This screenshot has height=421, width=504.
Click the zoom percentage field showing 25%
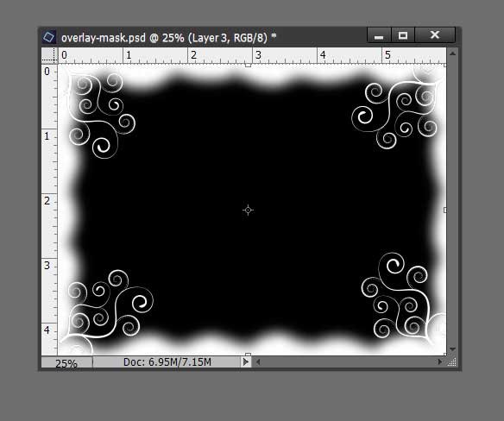point(66,363)
